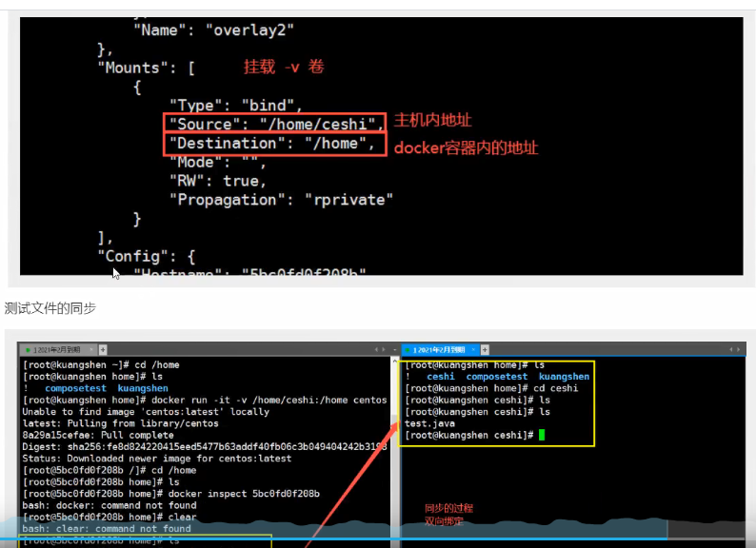The image size is (756, 548).
Task: Add new tab in left terminal pane
Action: click(x=103, y=349)
